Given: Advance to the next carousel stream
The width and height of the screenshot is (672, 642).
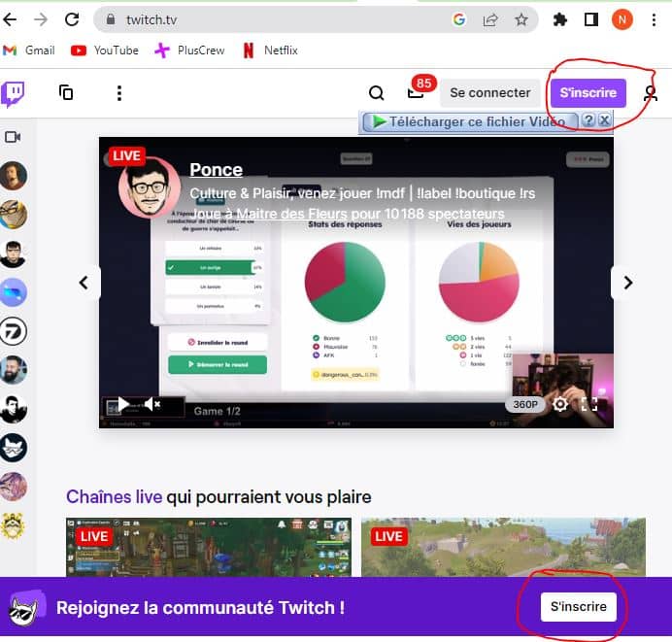Looking at the screenshot, I should [x=627, y=283].
